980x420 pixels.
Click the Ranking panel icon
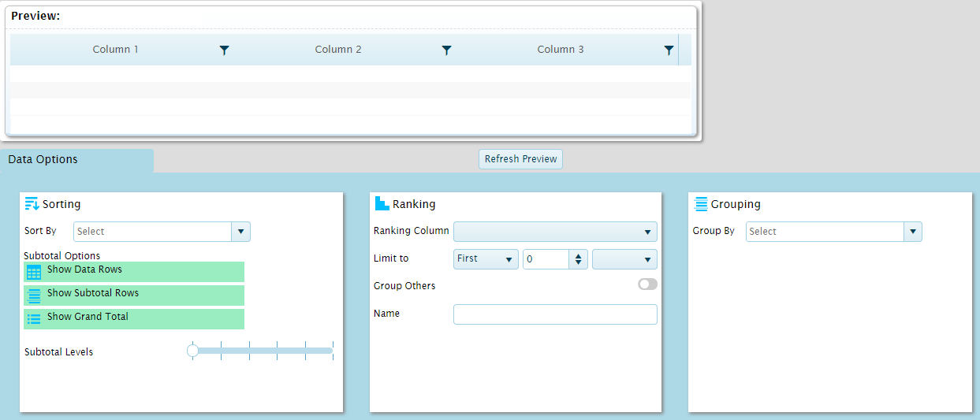(x=382, y=204)
